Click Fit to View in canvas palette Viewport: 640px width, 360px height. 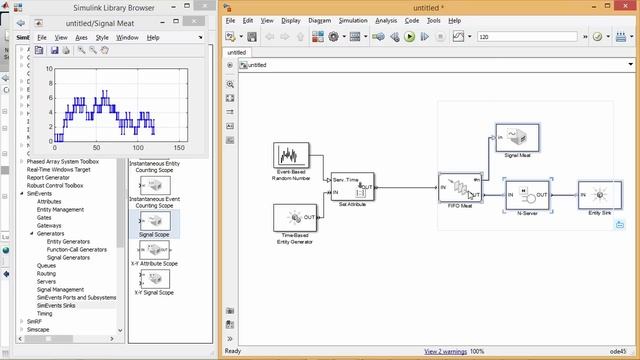coord(230,98)
